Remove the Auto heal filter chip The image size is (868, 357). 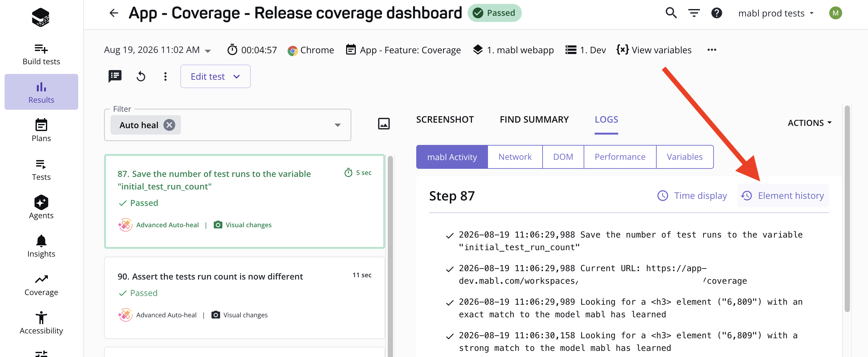pos(169,125)
